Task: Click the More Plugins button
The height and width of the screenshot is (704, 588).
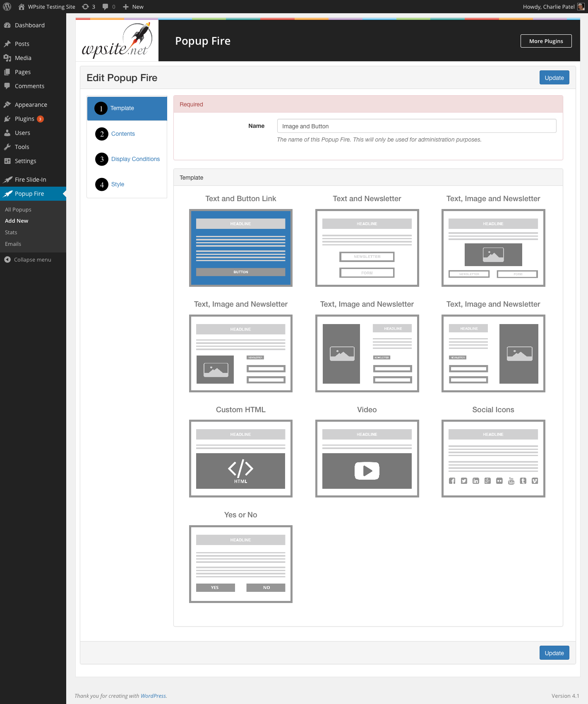Action: pyautogui.click(x=546, y=41)
